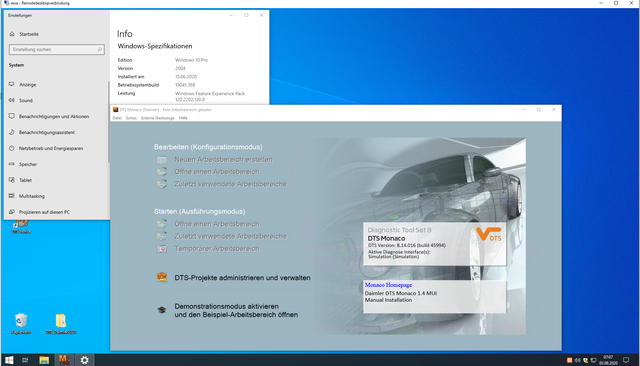Click the Einstellung suchen search field

click(57, 49)
